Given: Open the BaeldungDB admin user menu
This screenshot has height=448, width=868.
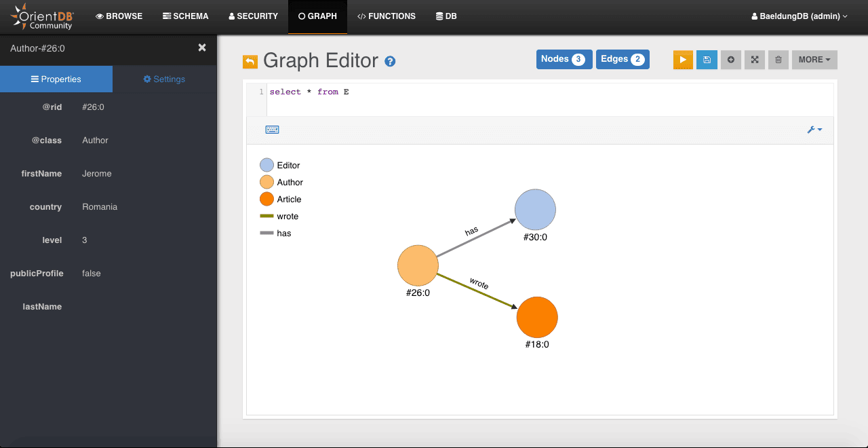Looking at the screenshot, I should point(799,16).
